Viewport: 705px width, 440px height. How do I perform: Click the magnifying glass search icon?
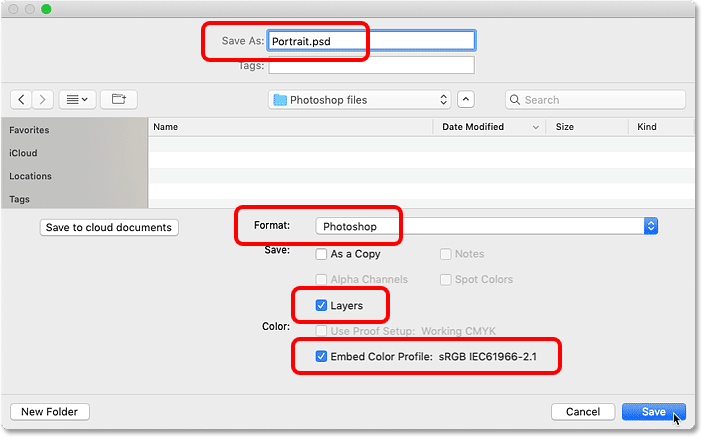coord(515,100)
